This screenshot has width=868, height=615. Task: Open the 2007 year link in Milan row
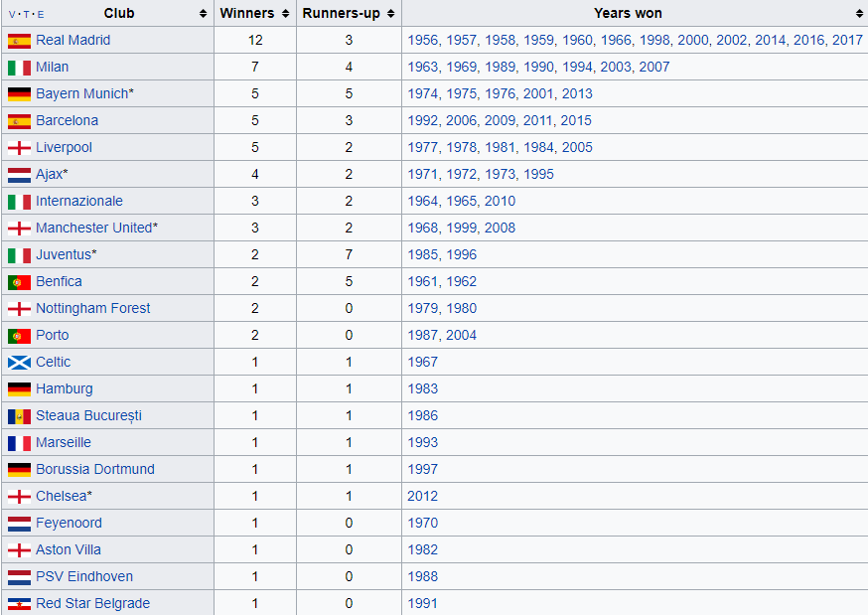tap(654, 67)
